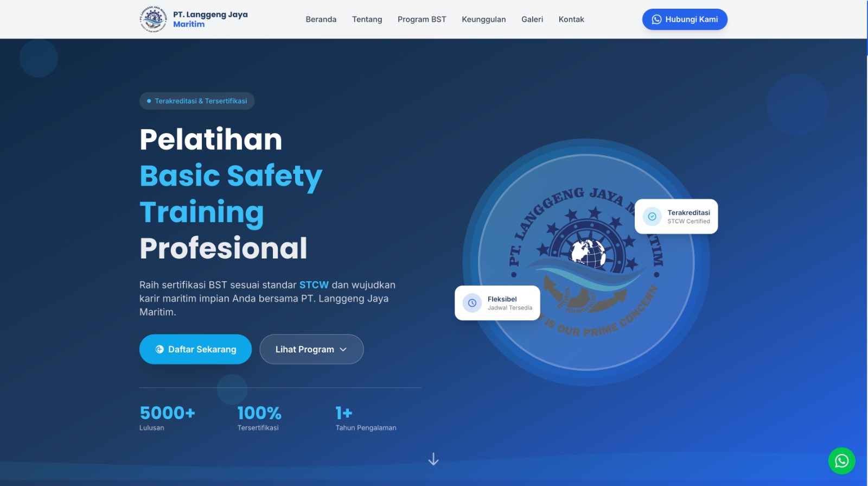Open the Beranda menu item
Image resolution: width=868 pixels, height=486 pixels.
tap(321, 20)
